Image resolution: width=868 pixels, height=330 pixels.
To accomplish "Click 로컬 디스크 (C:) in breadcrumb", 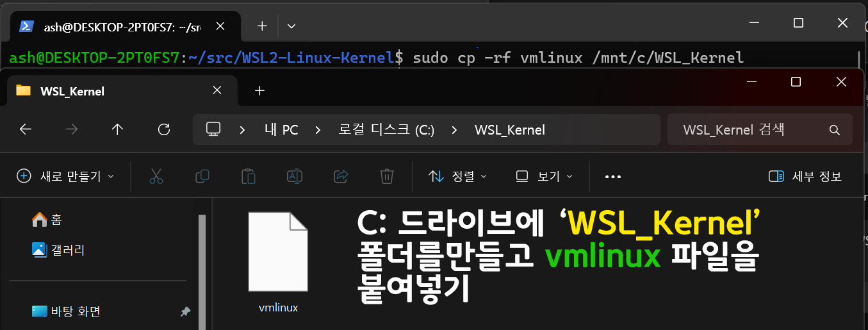I will coord(386,130).
